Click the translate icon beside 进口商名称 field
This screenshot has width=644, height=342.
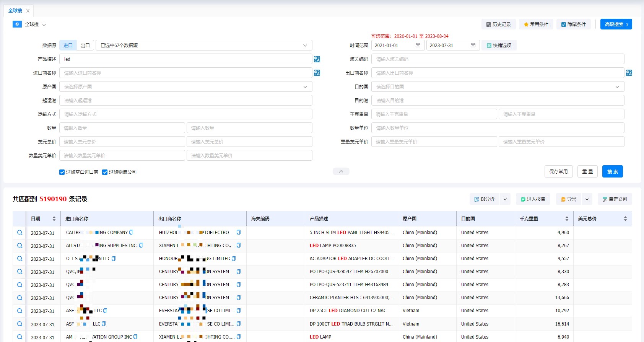(x=317, y=73)
